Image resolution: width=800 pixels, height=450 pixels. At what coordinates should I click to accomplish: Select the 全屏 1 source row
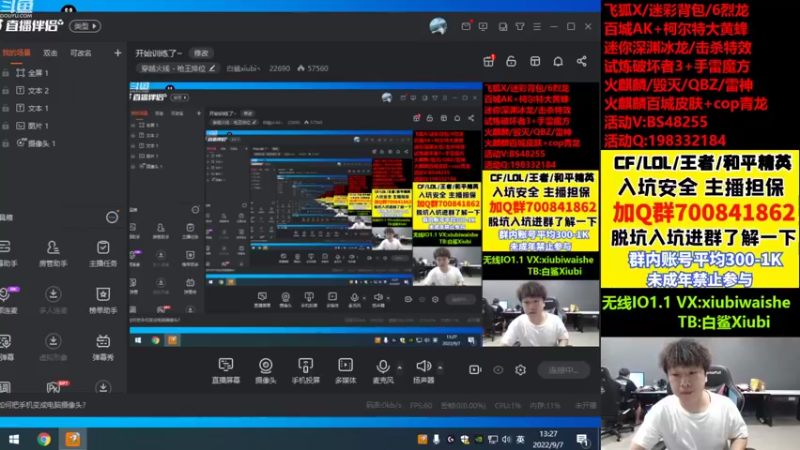(61, 73)
